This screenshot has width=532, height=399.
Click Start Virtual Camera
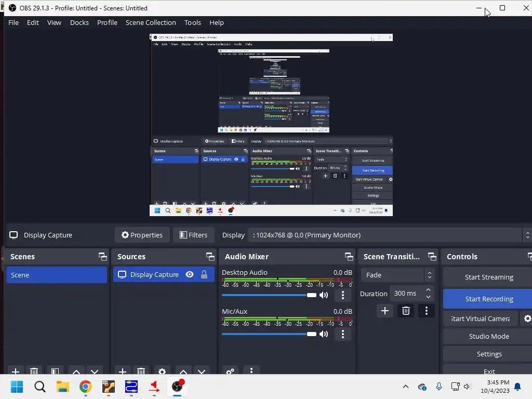pyautogui.click(x=481, y=318)
